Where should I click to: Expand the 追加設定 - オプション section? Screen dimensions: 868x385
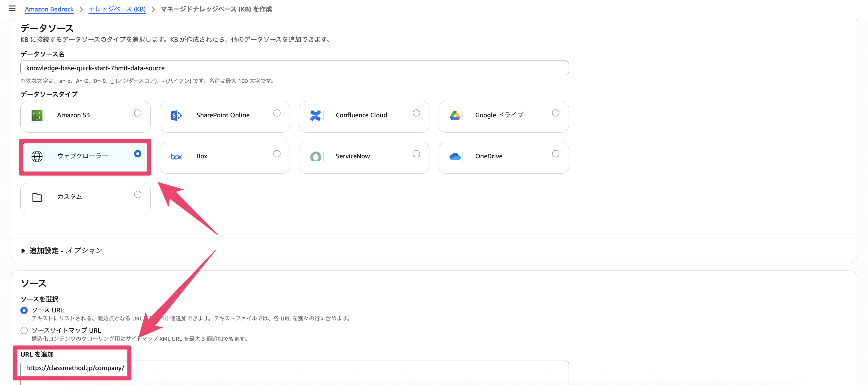(62, 251)
